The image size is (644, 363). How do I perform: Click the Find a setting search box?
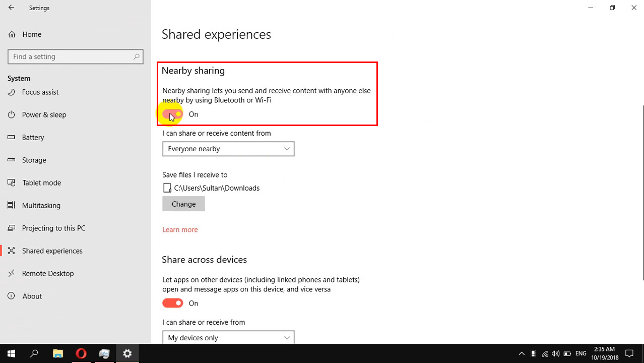click(x=76, y=56)
